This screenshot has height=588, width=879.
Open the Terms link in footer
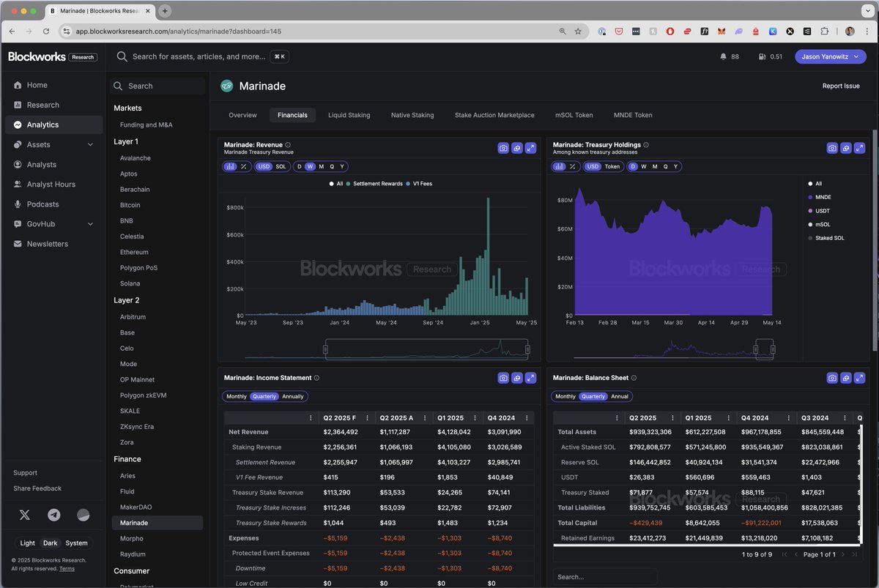(x=67, y=568)
